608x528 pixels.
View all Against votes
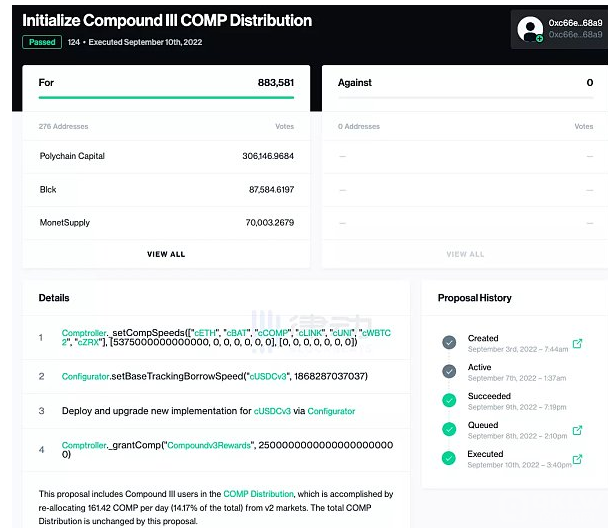tap(465, 254)
